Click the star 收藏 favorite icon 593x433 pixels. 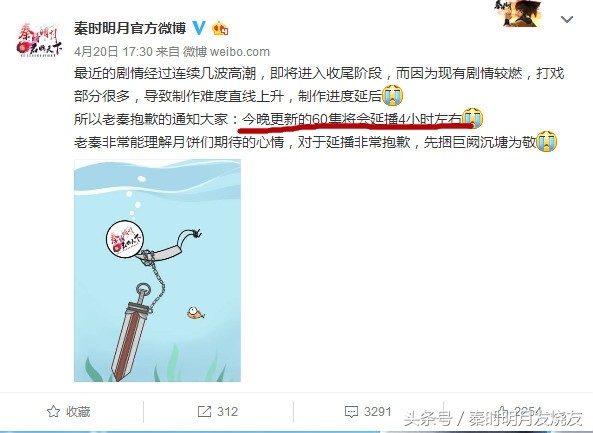click(53, 411)
